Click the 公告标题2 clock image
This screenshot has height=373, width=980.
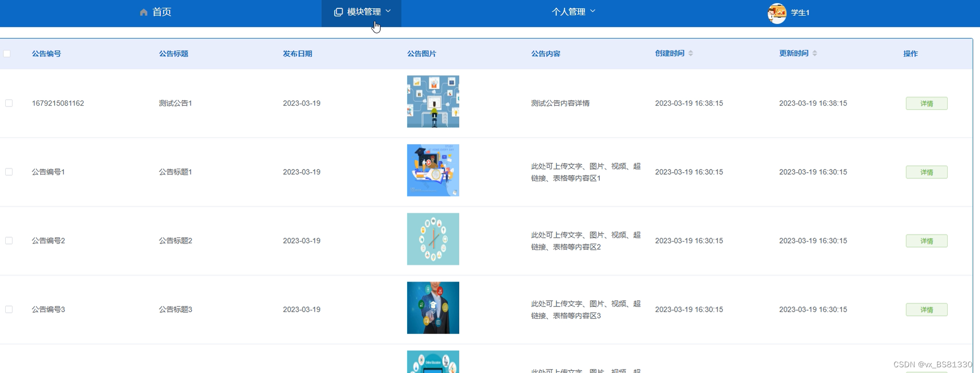tap(433, 239)
